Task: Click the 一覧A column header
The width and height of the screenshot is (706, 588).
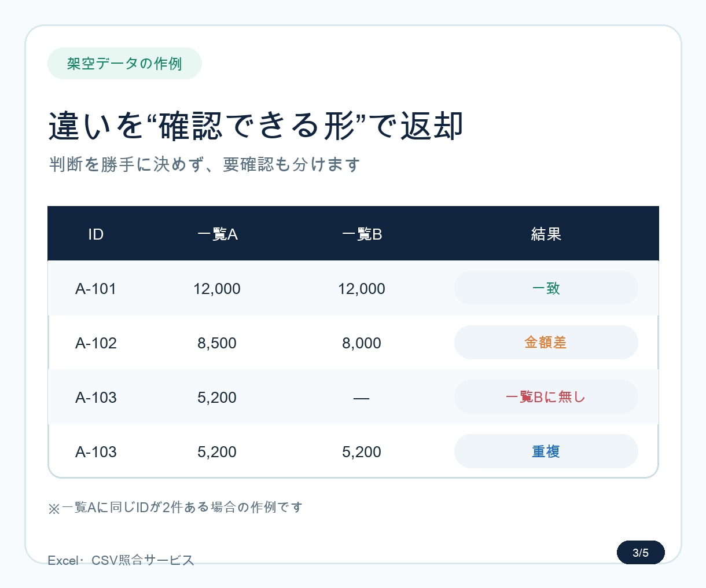Action: pyautogui.click(x=217, y=234)
